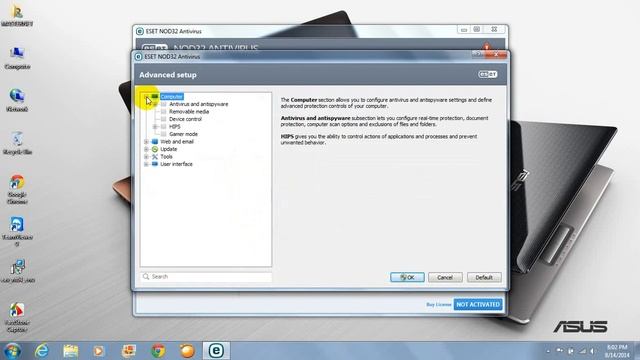Select Removable media in the tree

[189, 111]
